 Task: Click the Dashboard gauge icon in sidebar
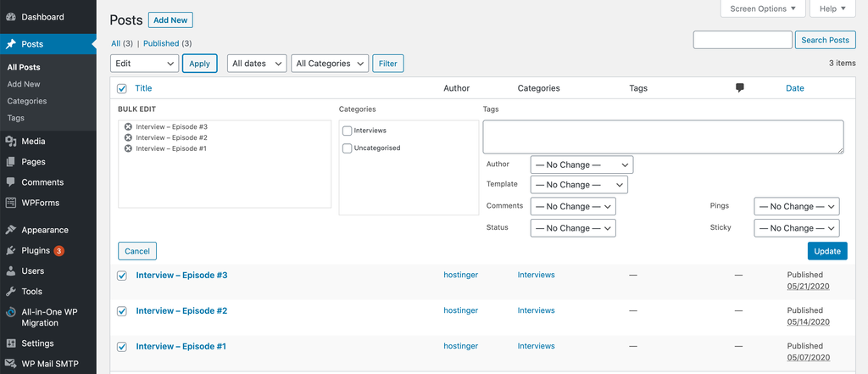(x=10, y=17)
